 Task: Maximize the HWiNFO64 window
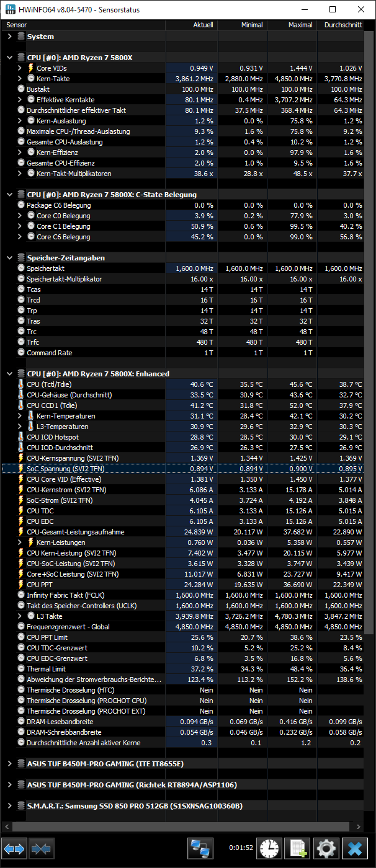(333, 9)
